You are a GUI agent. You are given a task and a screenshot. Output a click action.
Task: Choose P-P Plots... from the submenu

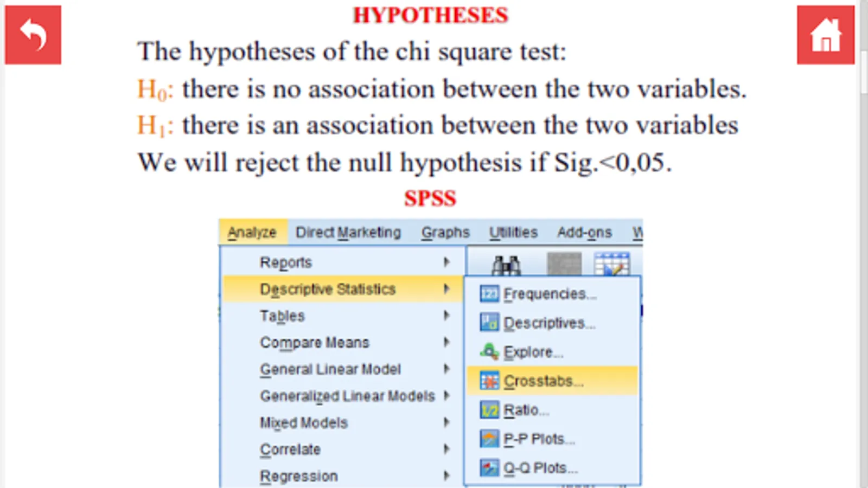pyautogui.click(x=552, y=439)
